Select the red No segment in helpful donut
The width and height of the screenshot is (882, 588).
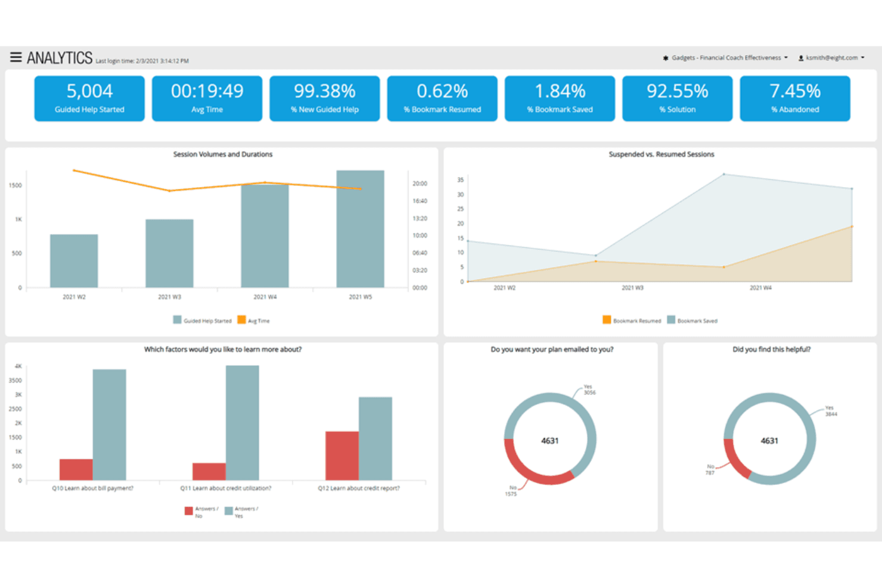[x=734, y=461]
